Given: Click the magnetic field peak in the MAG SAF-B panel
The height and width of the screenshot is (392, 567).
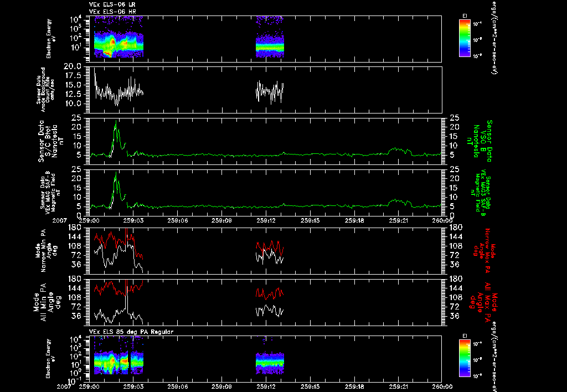Looking at the screenshot, I should pyautogui.click(x=116, y=174).
